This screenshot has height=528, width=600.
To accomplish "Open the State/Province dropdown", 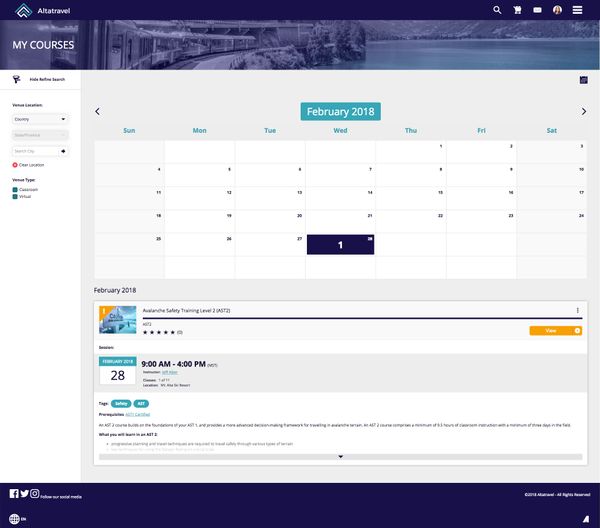I will tap(40, 135).
